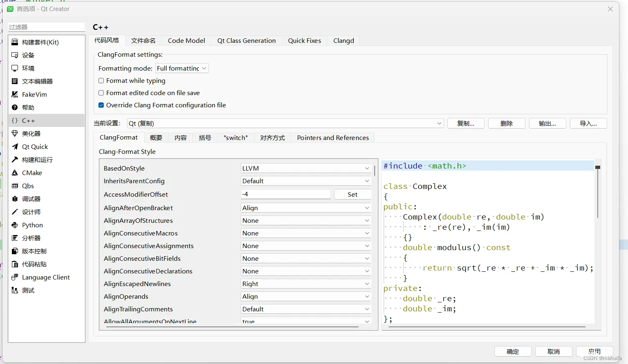Viewport: 628px width, 364px height.
Task: Switch to the Quick Fixes tab
Action: pyautogui.click(x=304, y=40)
